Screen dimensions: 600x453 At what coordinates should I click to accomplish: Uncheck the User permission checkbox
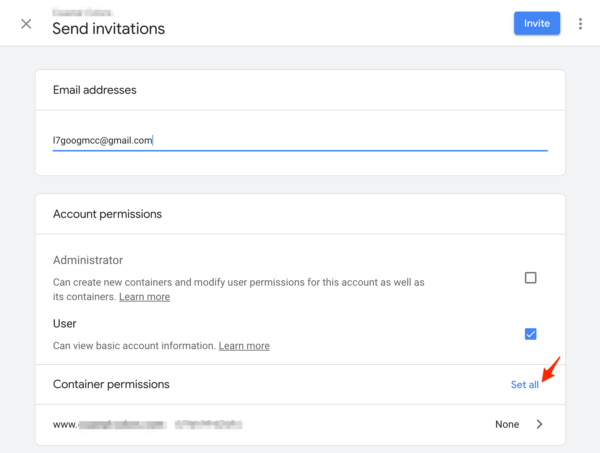530,334
